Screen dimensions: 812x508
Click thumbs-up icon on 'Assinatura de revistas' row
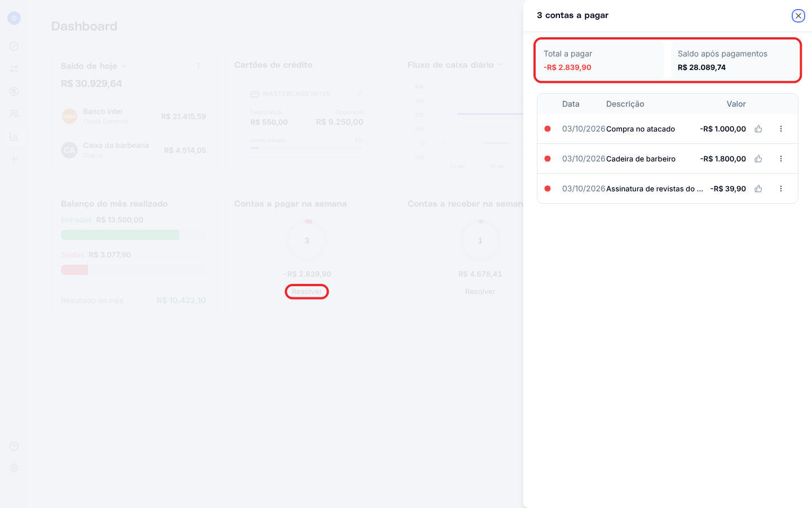point(758,189)
